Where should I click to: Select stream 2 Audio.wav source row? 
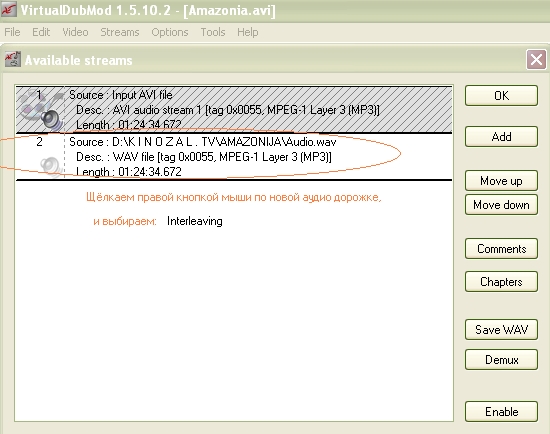point(234,157)
